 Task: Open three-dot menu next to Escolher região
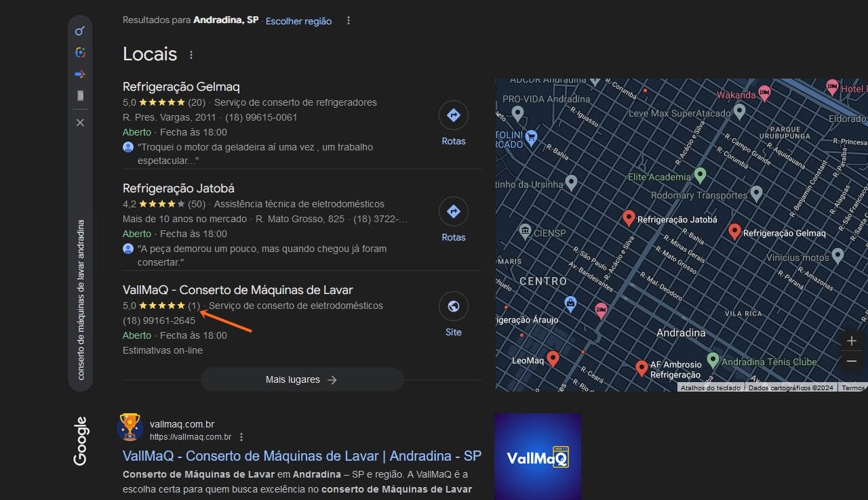pyautogui.click(x=349, y=20)
